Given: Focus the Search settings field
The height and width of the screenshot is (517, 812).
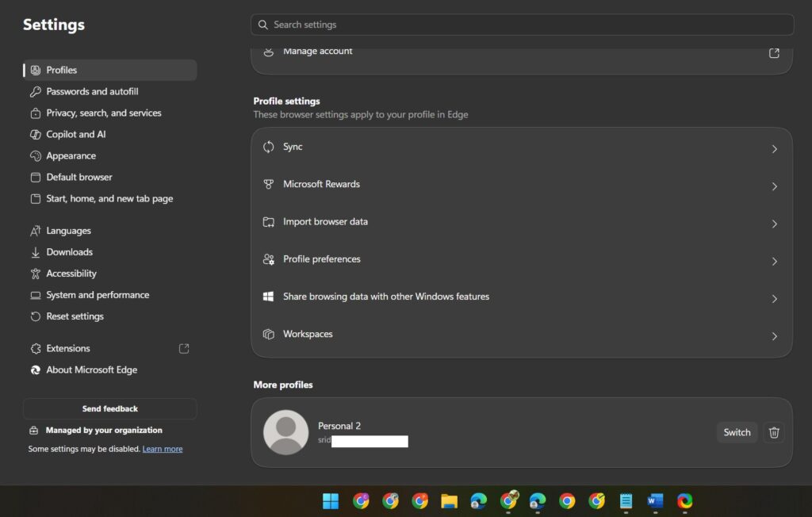Looking at the screenshot, I should pyautogui.click(x=522, y=25).
